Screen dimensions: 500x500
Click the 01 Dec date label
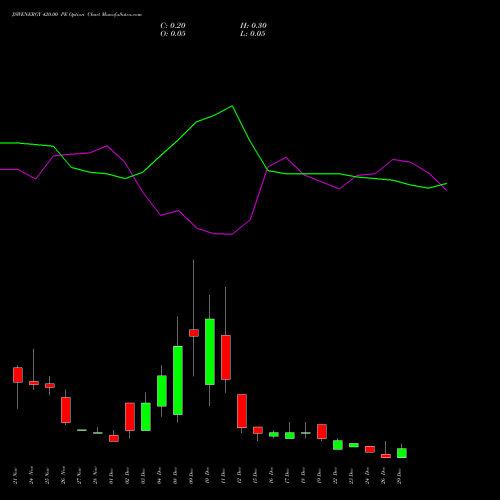111,476
